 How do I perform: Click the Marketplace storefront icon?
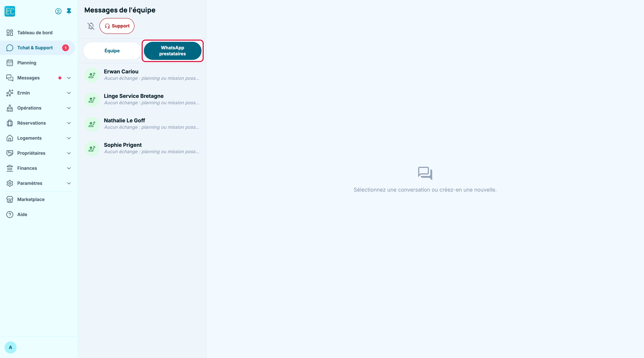pyautogui.click(x=10, y=199)
